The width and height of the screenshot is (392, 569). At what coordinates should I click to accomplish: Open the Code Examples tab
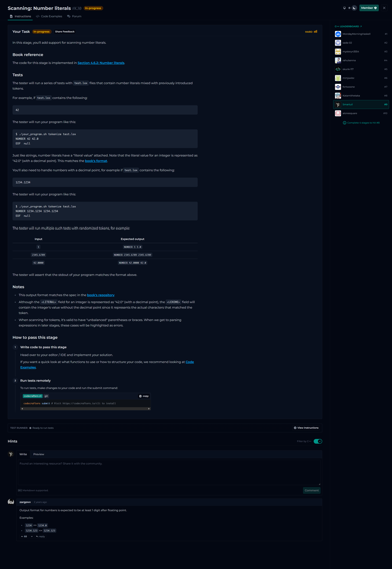49,16
